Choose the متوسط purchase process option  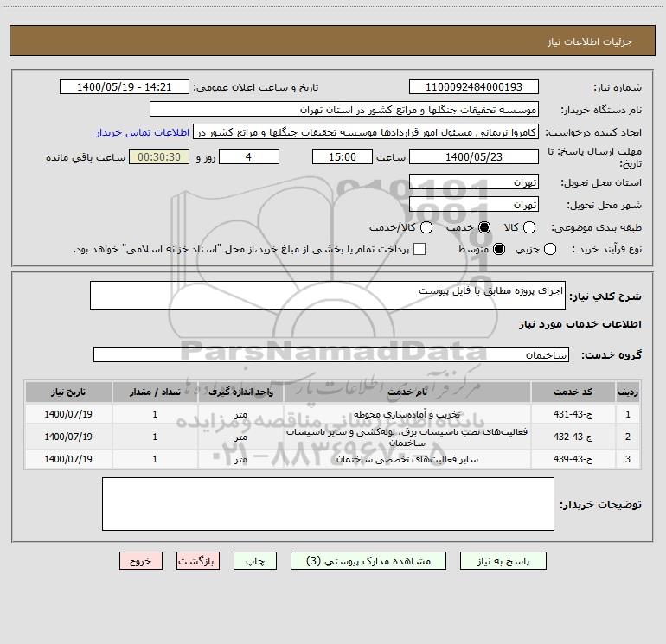click(499, 249)
